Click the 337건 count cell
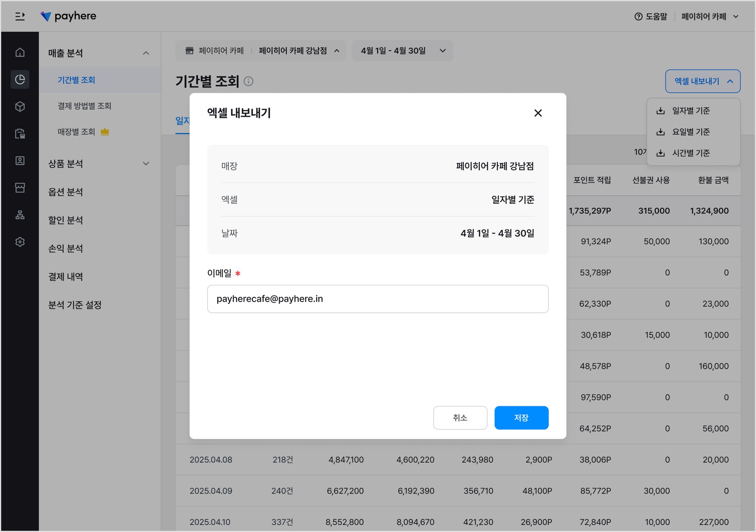756x532 pixels. [282, 522]
